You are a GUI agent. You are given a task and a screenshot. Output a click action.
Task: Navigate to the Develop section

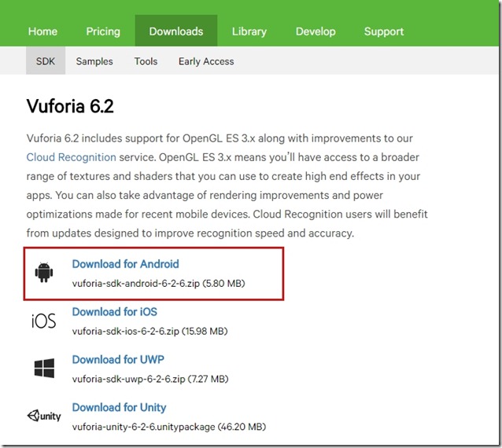(x=316, y=31)
